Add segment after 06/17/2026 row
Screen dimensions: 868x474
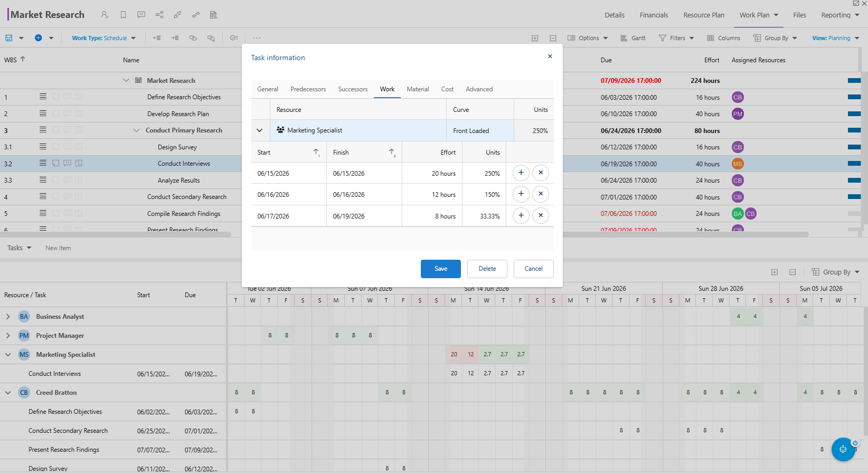click(521, 215)
